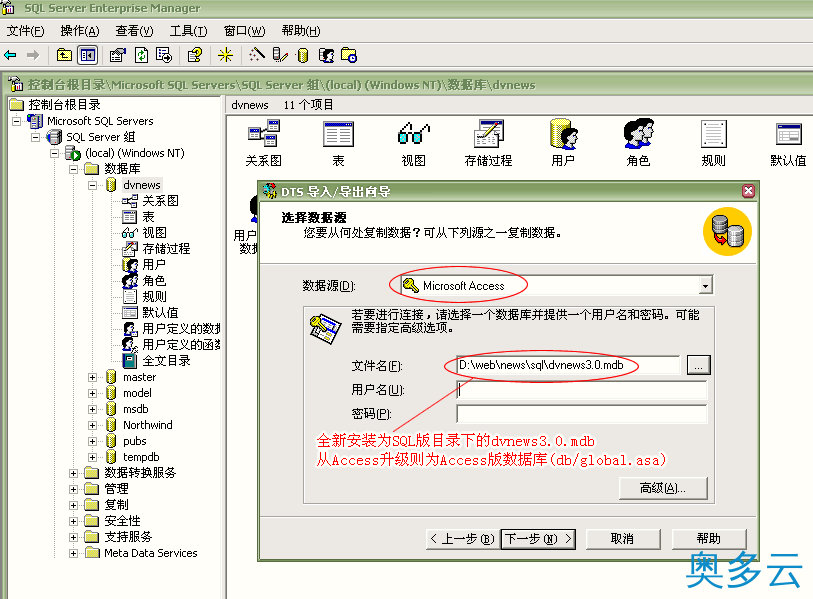Expand the master database node
Image resolution: width=813 pixels, height=599 pixels.
pyautogui.click(x=92, y=378)
